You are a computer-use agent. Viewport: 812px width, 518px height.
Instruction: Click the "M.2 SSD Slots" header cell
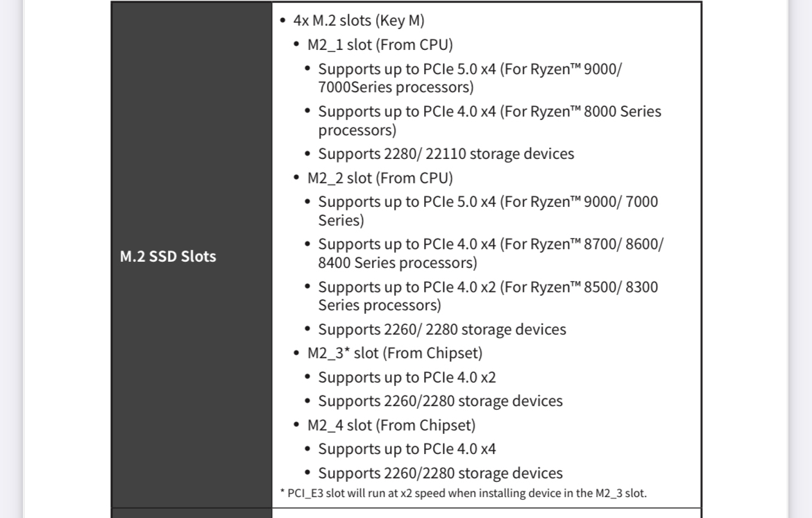coord(168,256)
